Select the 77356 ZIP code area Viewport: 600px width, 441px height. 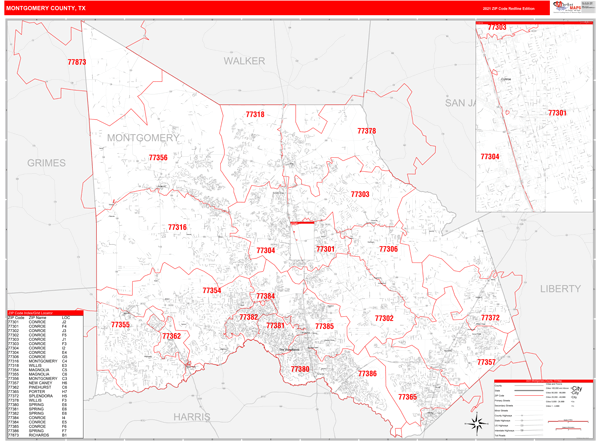158,158
